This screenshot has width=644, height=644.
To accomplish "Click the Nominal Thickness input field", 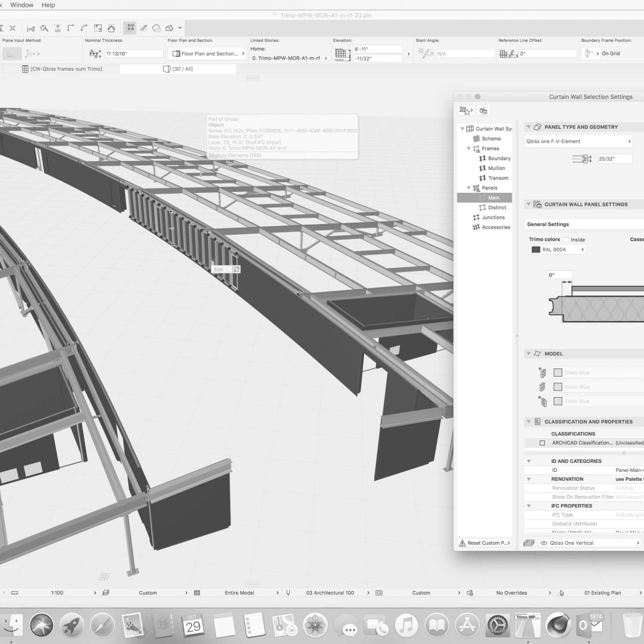I will click(x=134, y=54).
